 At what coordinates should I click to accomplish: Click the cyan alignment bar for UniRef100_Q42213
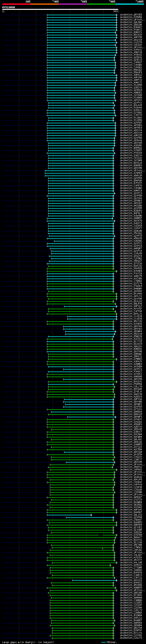tap(95, 580)
